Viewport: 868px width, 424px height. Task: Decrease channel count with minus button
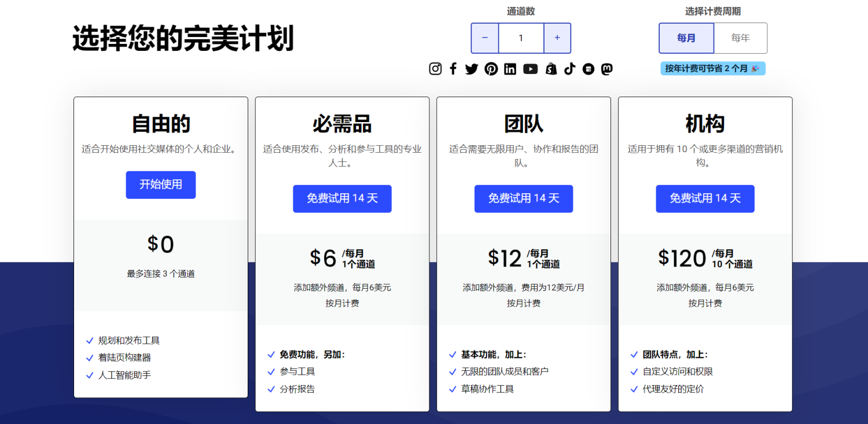(485, 38)
